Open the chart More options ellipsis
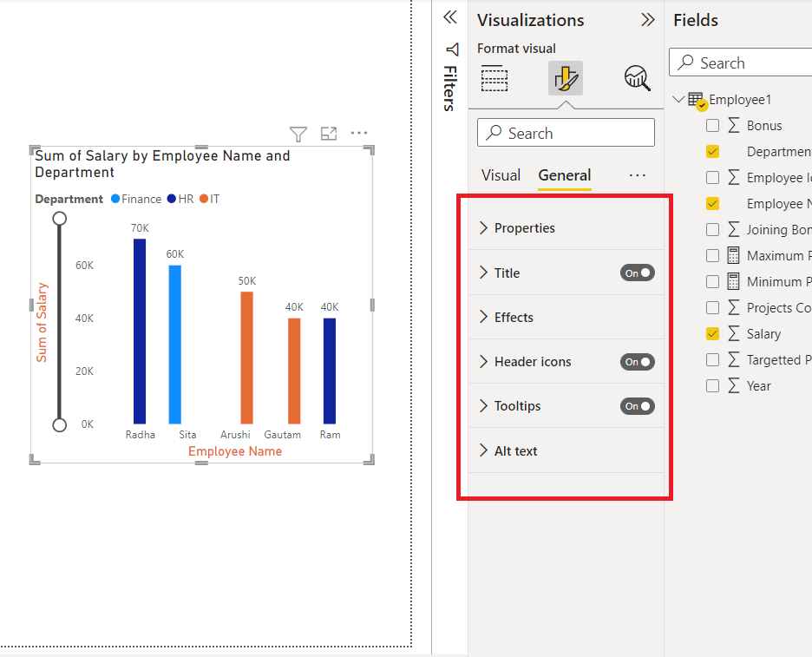Image resolution: width=812 pixels, height=657 pixels. click(x=359, y=133)
